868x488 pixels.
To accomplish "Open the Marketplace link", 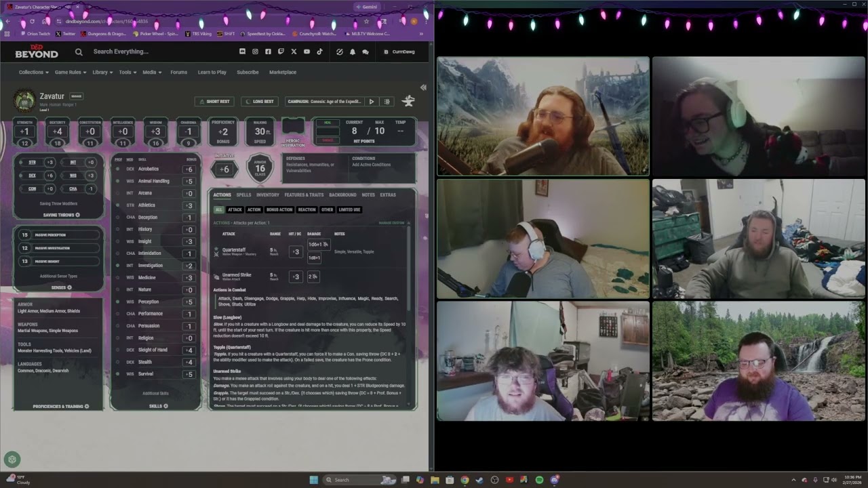I will (x=283, y=72).
